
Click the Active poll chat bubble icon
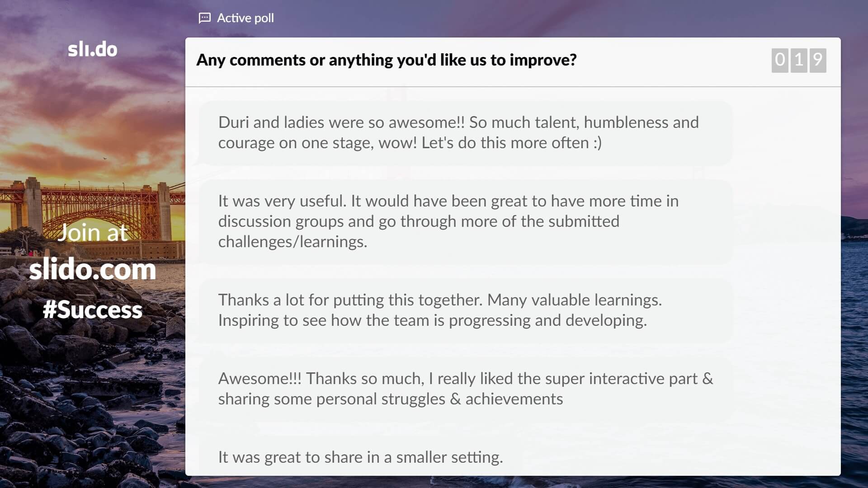(x=204, y=18)
